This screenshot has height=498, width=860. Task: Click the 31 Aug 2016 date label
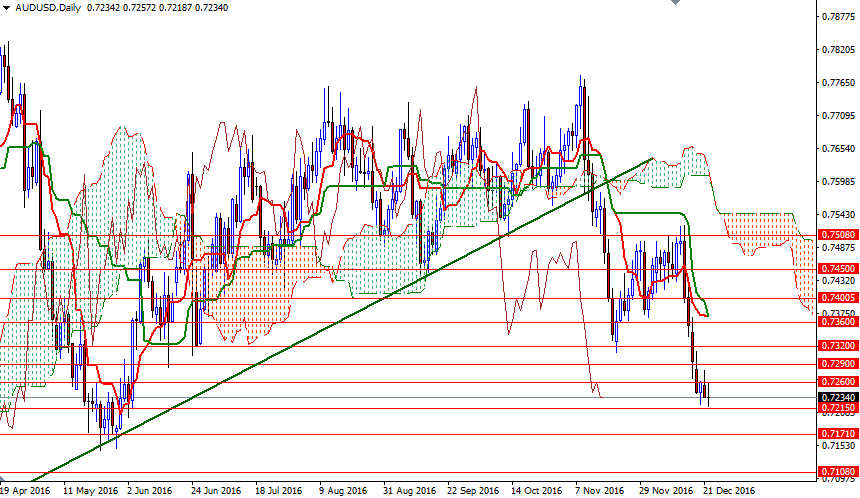click(409, 490)
